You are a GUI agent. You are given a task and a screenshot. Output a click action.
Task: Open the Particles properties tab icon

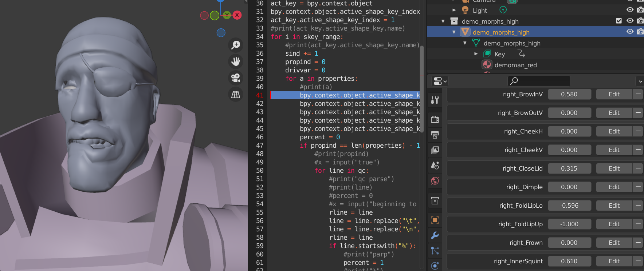point(435,251)
